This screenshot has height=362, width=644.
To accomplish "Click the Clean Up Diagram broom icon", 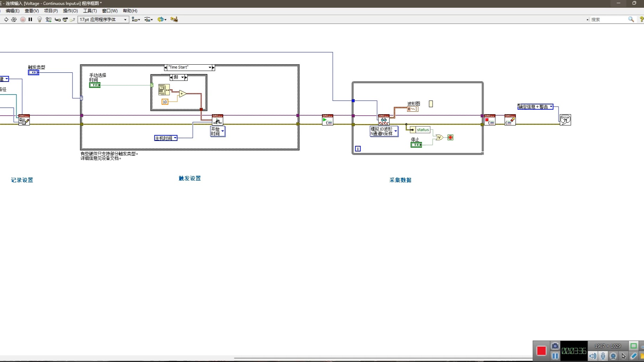I will (174, 19).
